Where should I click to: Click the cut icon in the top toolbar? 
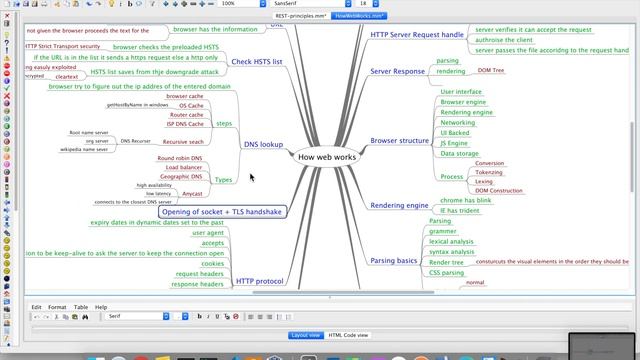57,4
